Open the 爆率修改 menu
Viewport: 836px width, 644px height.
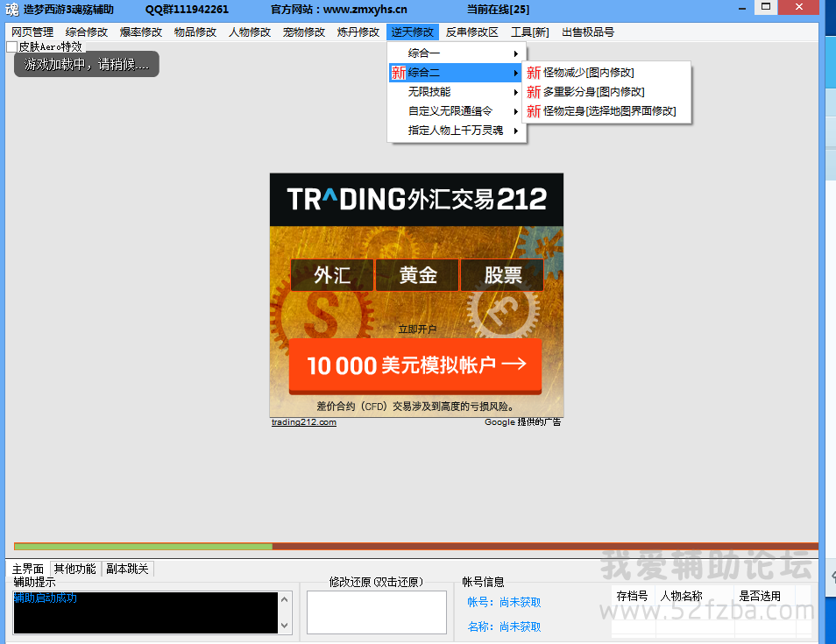coord(141,32)
